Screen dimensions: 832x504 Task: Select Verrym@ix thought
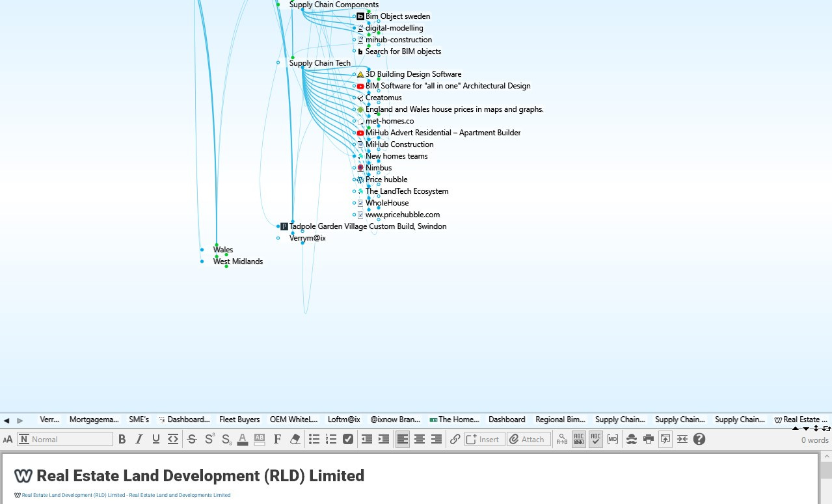pos(308,238)
